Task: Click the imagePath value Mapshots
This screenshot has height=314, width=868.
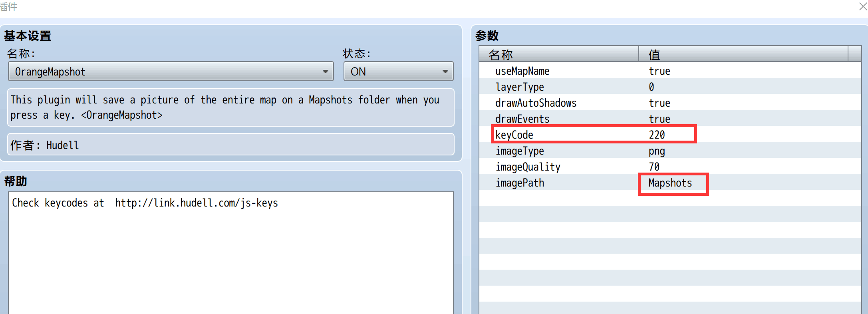Action: (670, 183)
